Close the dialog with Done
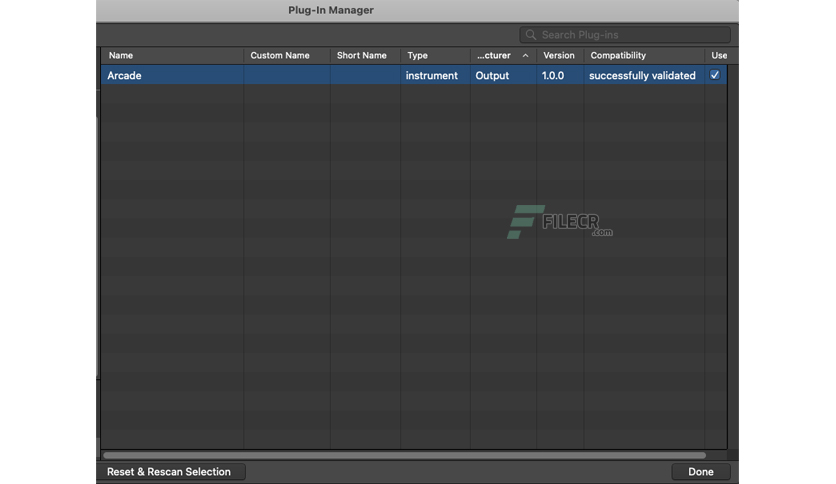 701,472
